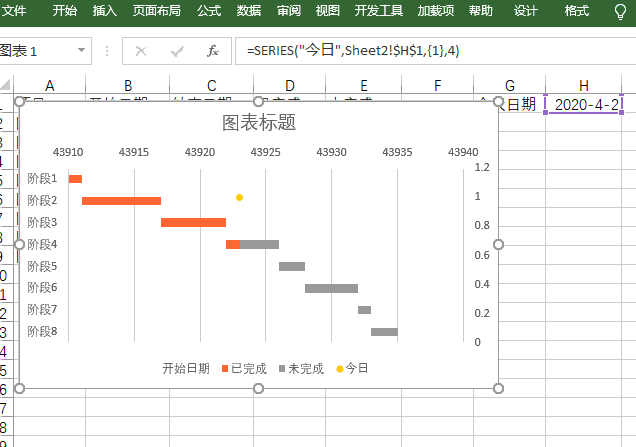Click the lightbulb Tell Me icon
This screenshot has width=636, height=447.
pos(620,11)
